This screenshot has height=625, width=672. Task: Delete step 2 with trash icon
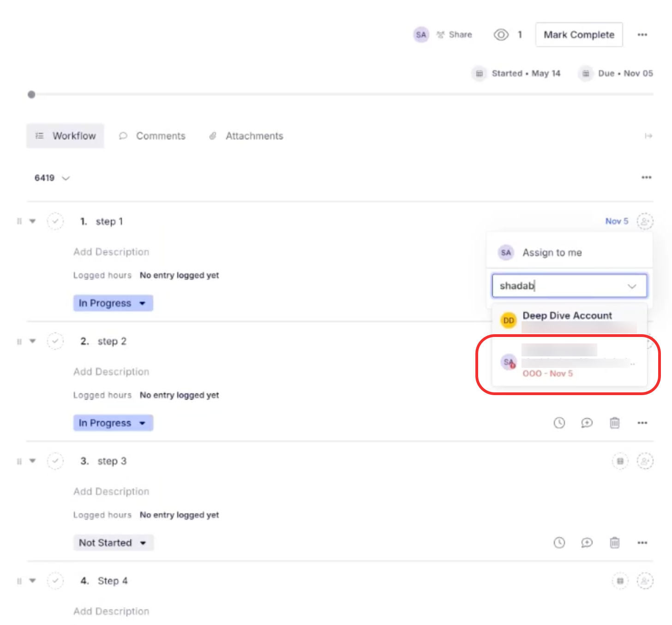614,423
